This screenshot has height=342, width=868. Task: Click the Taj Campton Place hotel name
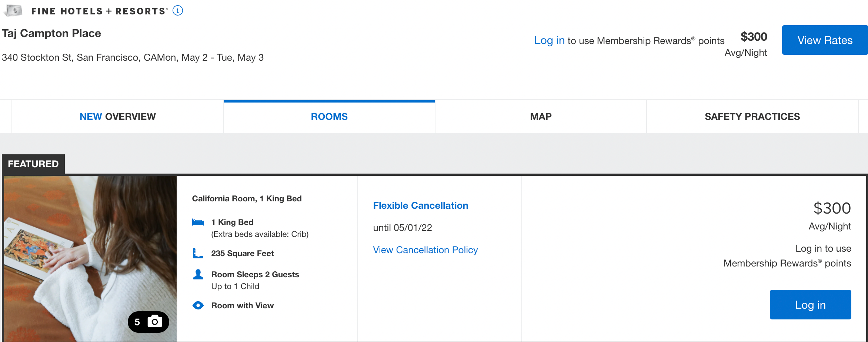pos(51,33)
